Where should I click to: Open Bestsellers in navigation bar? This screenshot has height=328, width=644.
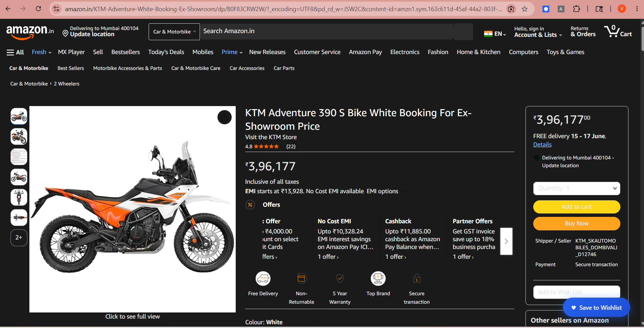click(x=126, y=52)
